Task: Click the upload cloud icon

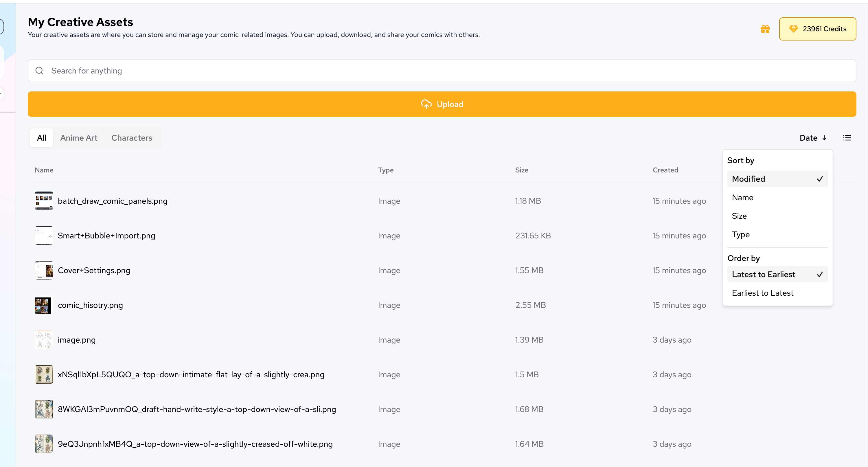Action: (426, 104)
